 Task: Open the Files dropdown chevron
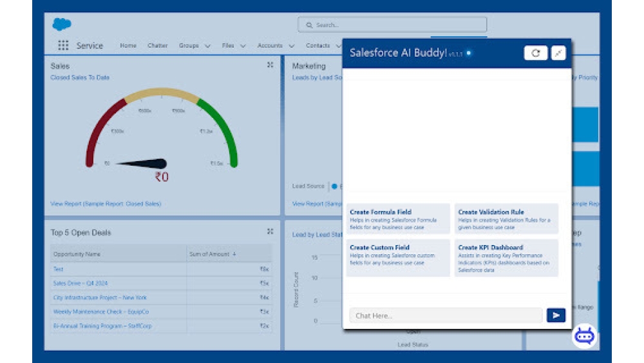(243, 46)
